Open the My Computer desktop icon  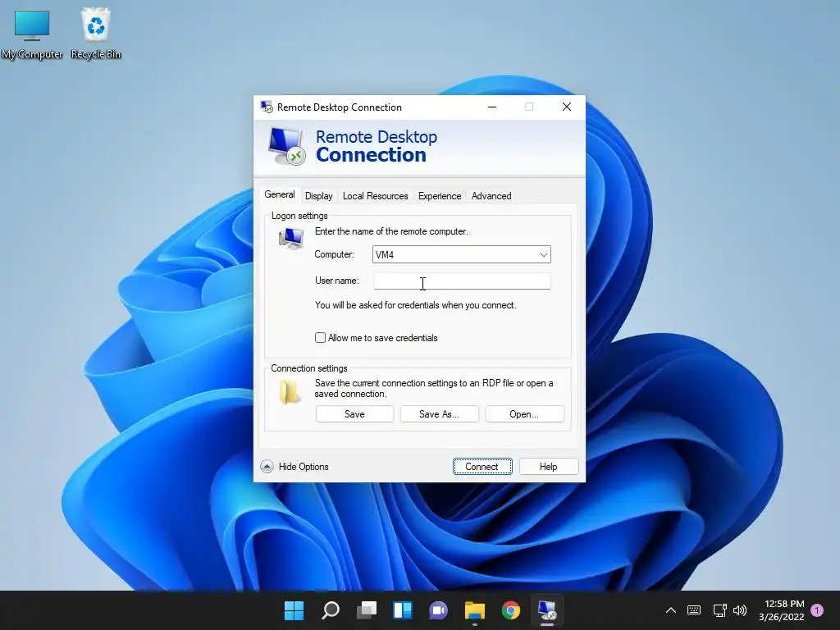[x=32, y=34]
